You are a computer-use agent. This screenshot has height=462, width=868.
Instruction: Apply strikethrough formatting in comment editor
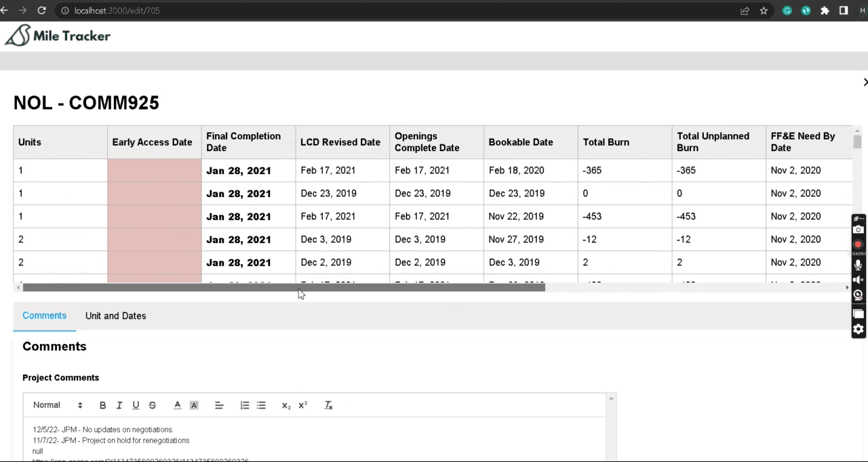point(152,405)
